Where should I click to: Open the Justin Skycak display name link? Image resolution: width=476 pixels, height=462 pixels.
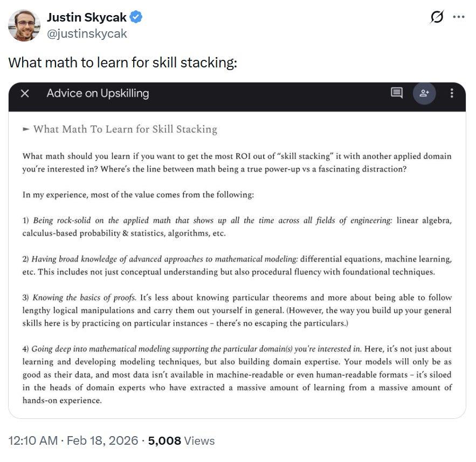coord(87,17)
